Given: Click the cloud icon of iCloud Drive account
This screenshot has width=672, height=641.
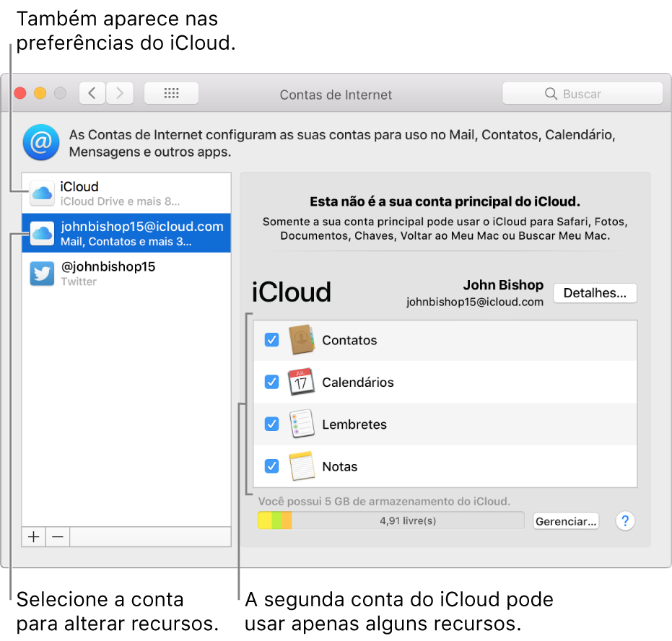Looking at the screenshot, I should coord(42,193).
